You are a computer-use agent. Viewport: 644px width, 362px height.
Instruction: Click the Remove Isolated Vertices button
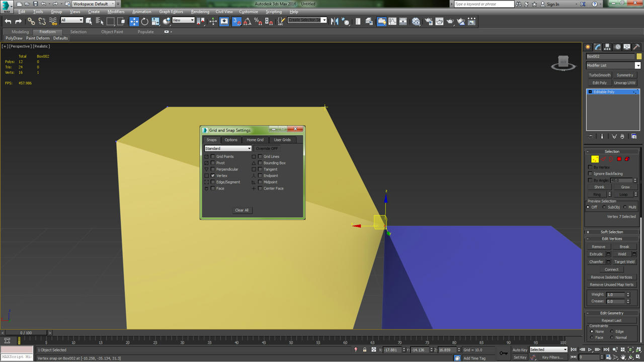(611, 277)
